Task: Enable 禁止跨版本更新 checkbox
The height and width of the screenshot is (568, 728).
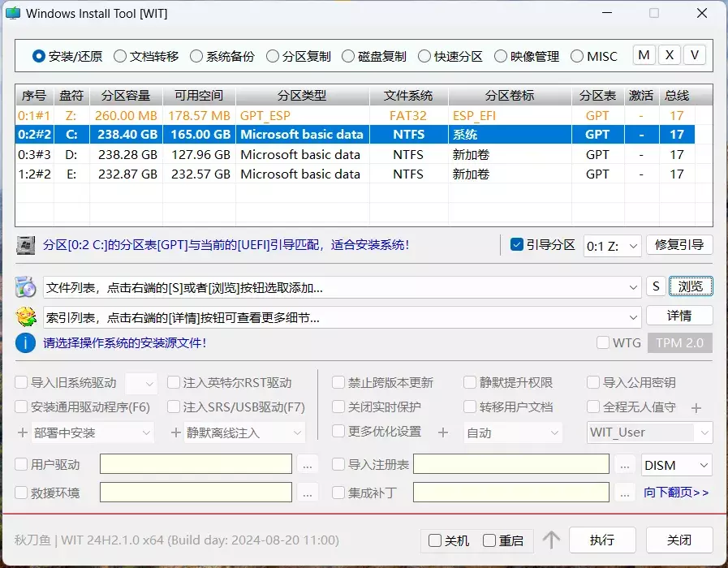Action: click(338, 382)
